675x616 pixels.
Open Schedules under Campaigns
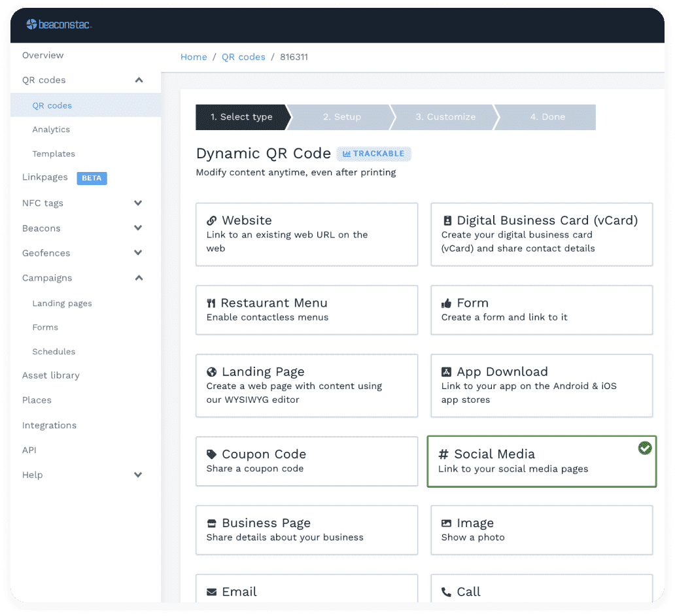[x=54, y=351]
